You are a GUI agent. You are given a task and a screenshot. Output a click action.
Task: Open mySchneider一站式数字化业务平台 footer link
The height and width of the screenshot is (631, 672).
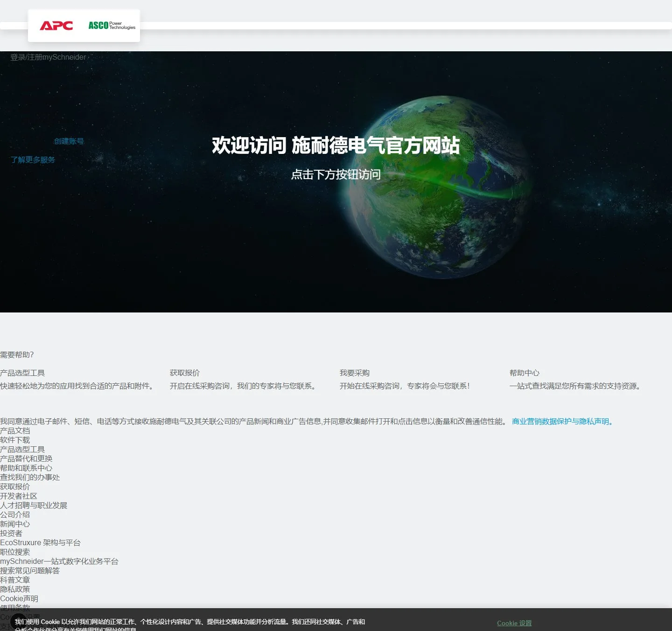(59, 561)
